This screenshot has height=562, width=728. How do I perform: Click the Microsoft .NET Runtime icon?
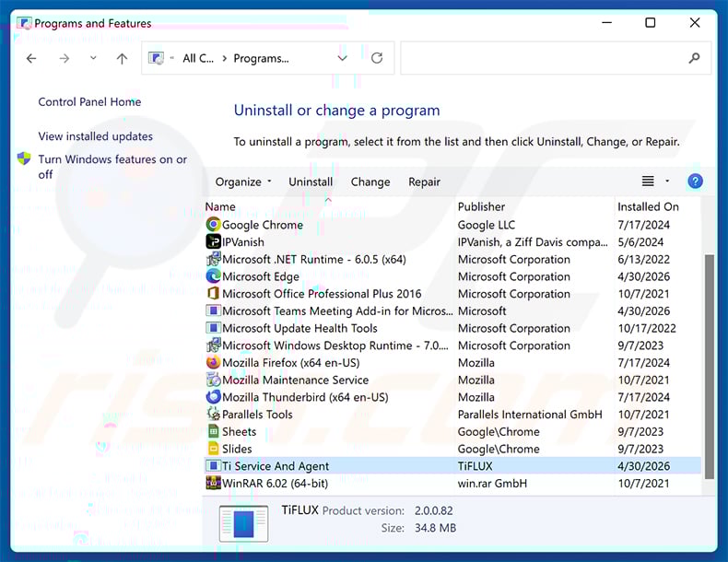point(213,259)
